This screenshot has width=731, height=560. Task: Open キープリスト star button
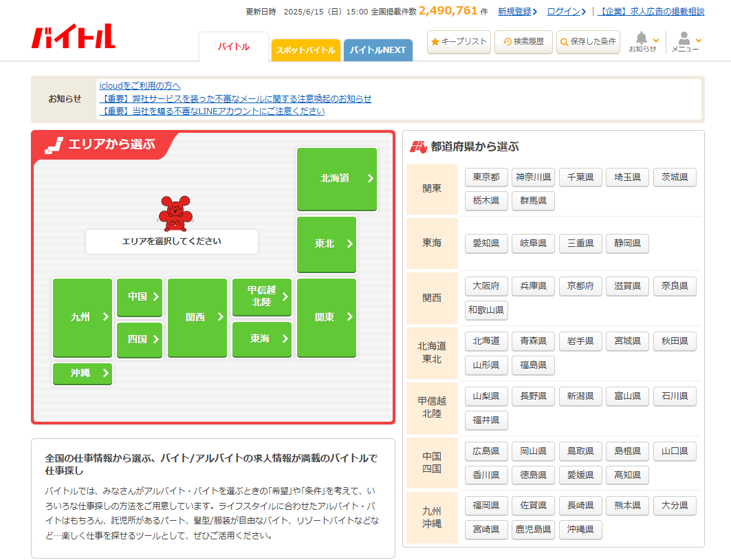459,42
